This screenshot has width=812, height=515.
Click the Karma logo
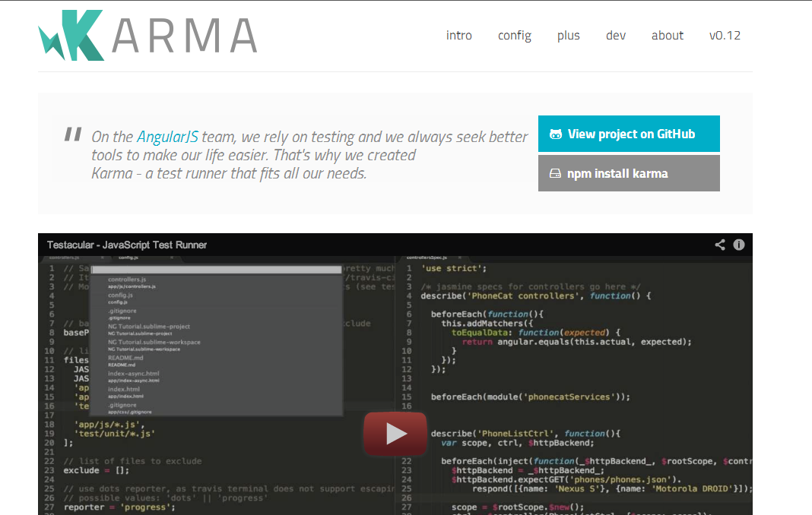(148, 35)
